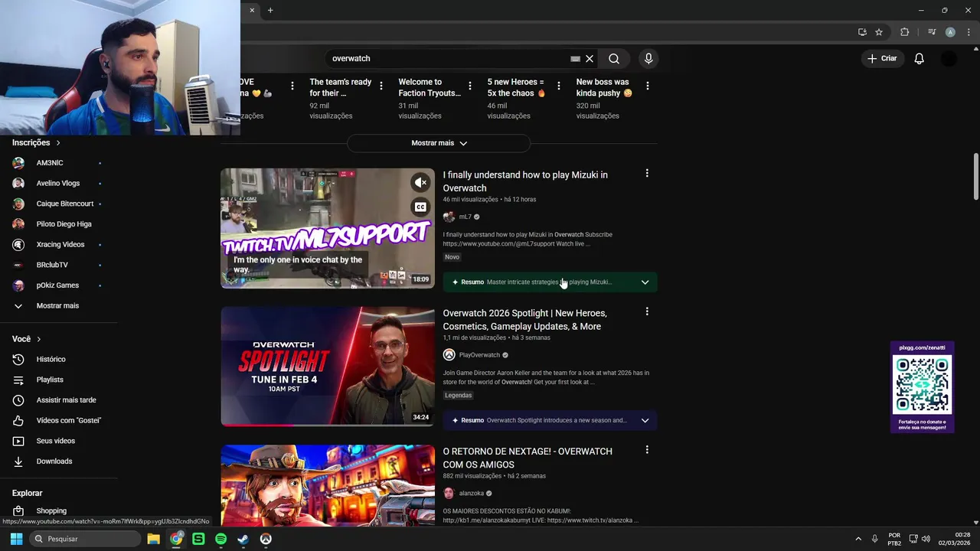Open options menu for the O RETORNO DE NEXTAGE video
This screenshot has height=551, width=980.
point(647,450)
